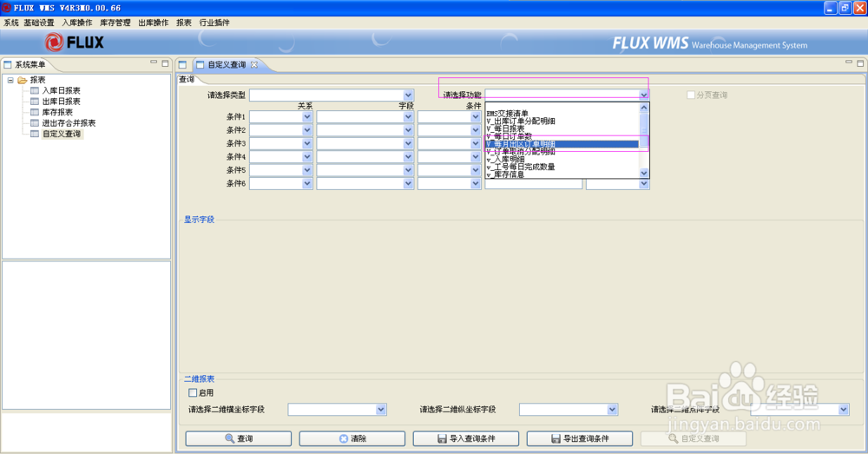Open the 基础设置 menu

click(x=39, y=23)
